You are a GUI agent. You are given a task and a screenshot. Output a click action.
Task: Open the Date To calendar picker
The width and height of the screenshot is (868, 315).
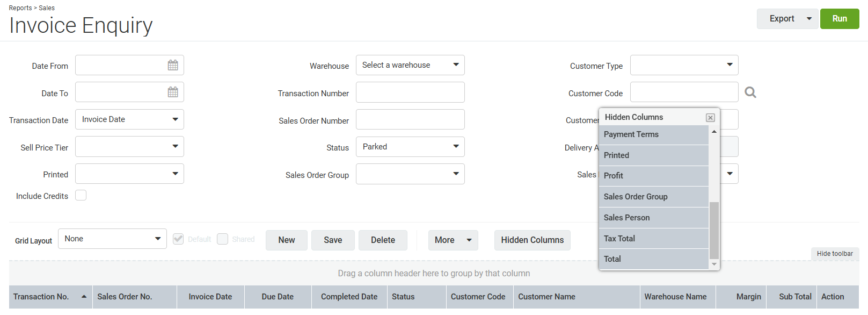(x=173, y=92)
